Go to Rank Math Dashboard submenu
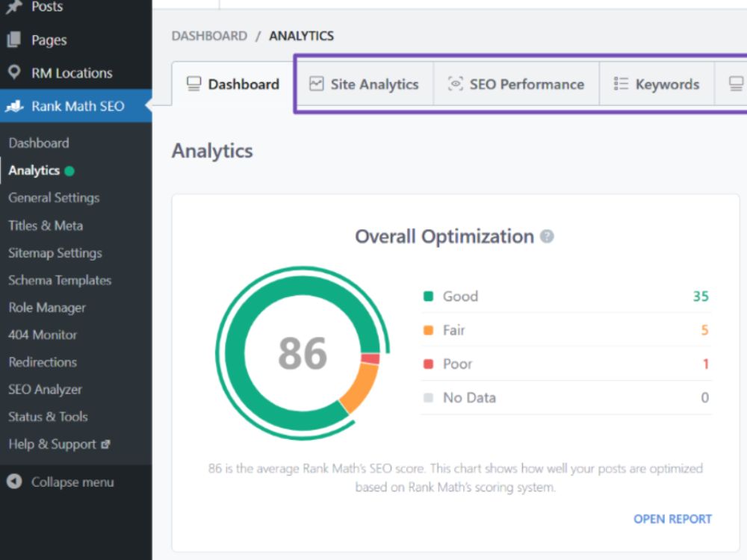Viewport: 747px width, 560px height. [x=39, y=143]
